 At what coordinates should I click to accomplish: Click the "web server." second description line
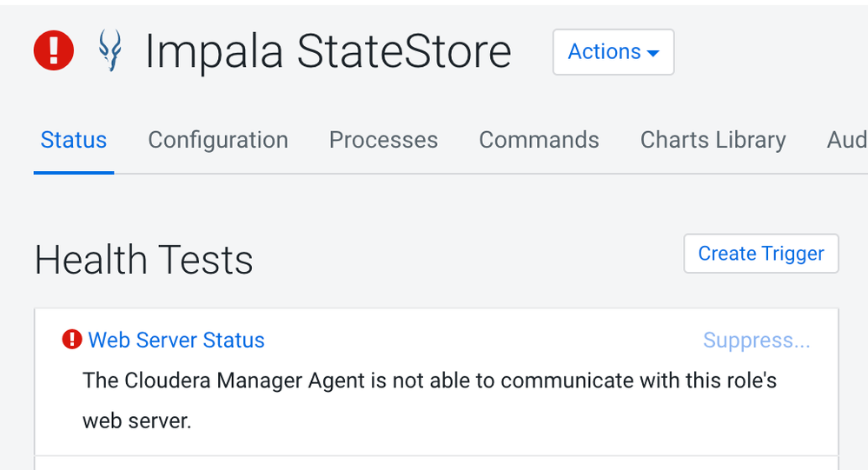click(x=136, y=421)
